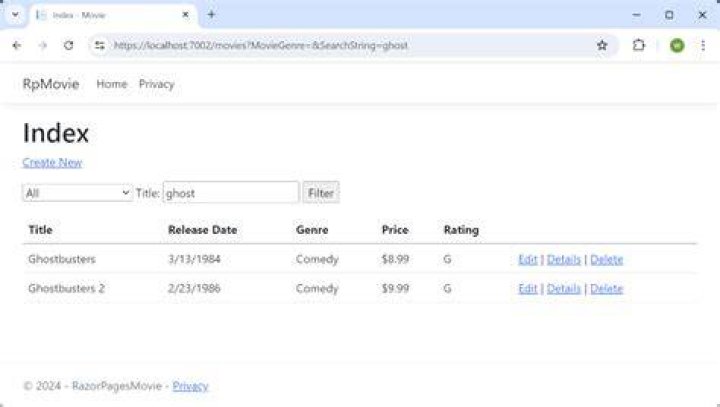
Task: Reload the page with the refresh icon
Action: pyautogui.click(x=68, y=45)
